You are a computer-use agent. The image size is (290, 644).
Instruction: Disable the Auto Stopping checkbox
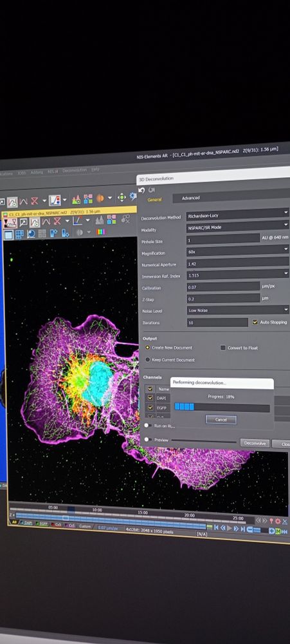click(255, 322)
